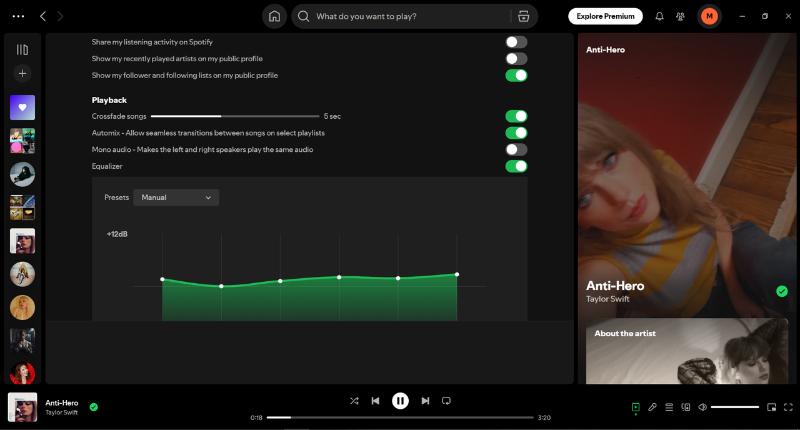The height and width of the screenshot is (430, 800).
Task: Open the play queue icon
Action: pyautogui.click(x=669, y=407)
